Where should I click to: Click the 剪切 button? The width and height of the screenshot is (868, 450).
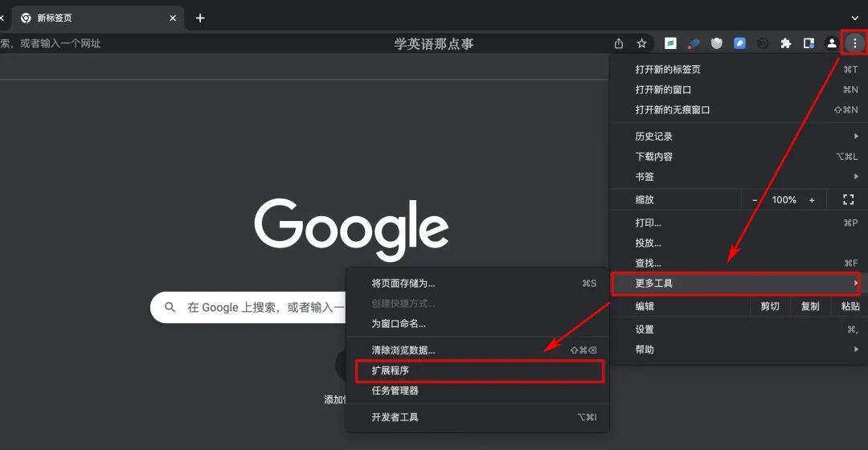769,306
